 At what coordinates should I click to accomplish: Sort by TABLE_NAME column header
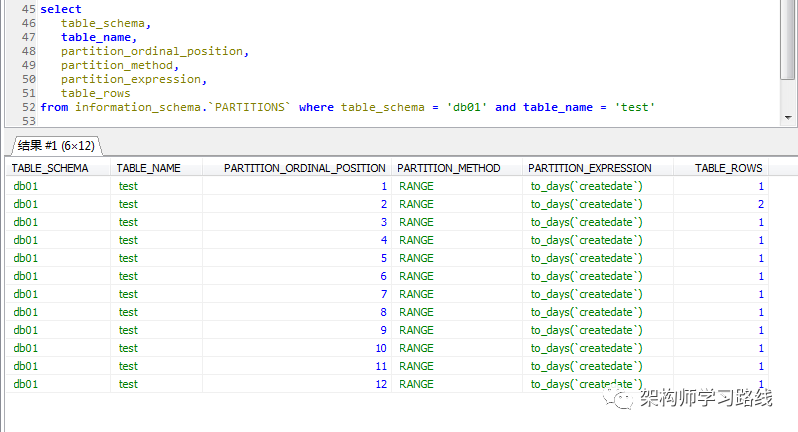point(156,168)
